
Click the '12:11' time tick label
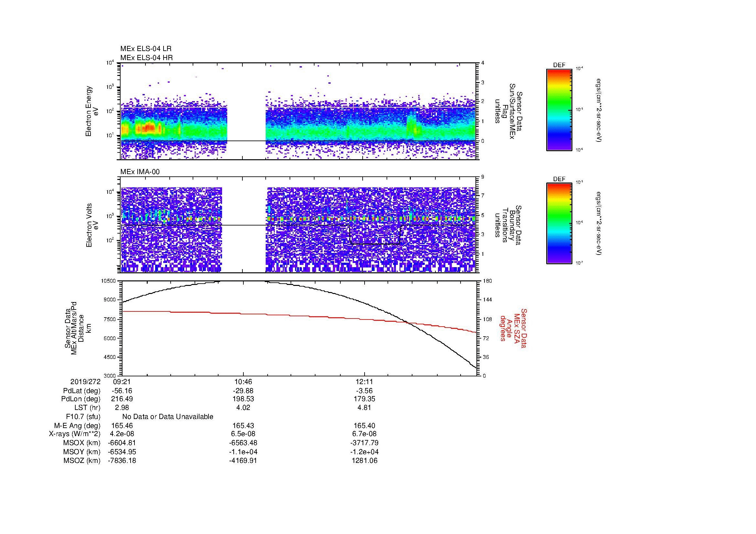(x=365, y=382)
